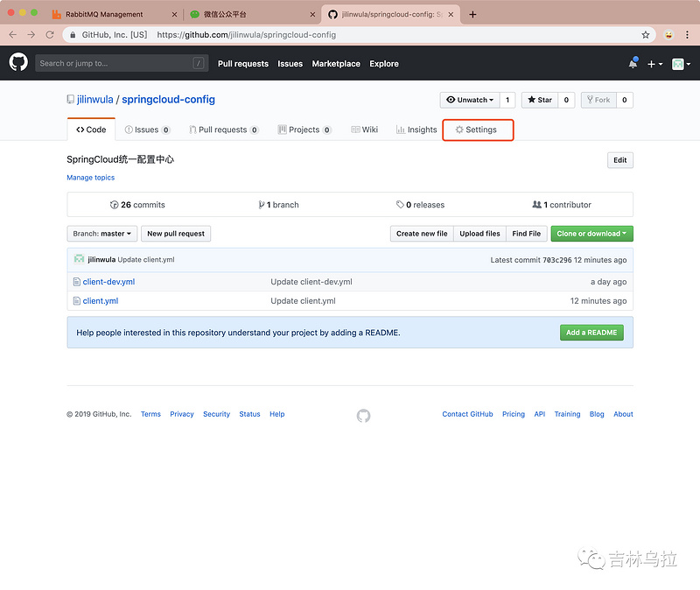This screenshot has height=590, width=700.
Task: Reload the page with refresh icon
Action: 50,35
